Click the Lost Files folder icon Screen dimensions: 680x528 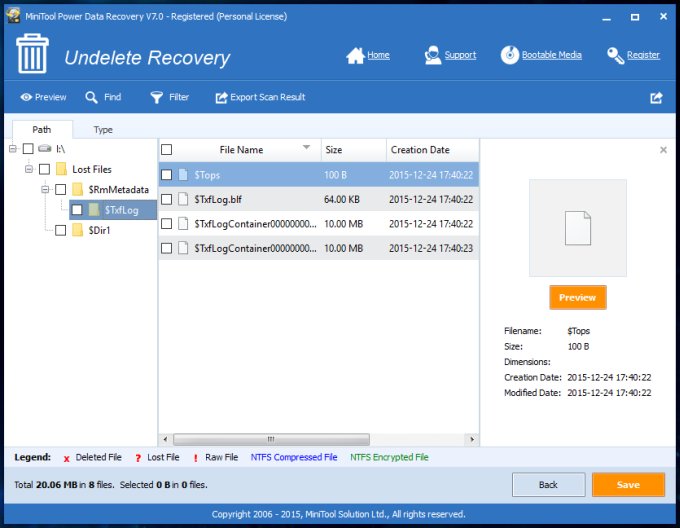[x=62, y=169]
